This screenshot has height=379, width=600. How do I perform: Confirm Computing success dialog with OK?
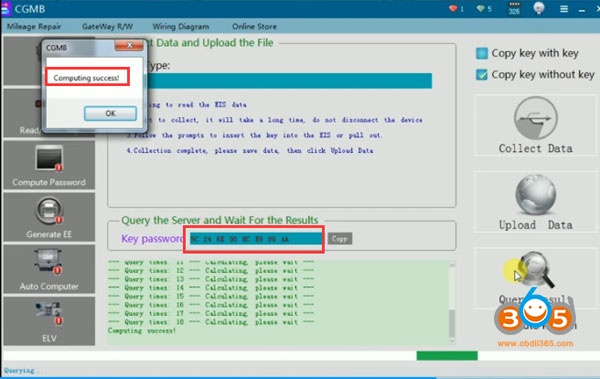[x=110, y=113]
